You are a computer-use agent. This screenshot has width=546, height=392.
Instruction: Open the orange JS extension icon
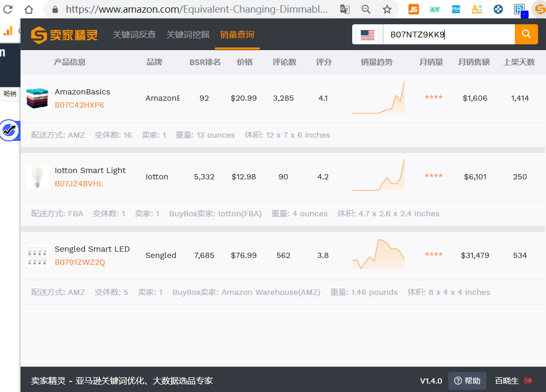(x=413, y=9)
